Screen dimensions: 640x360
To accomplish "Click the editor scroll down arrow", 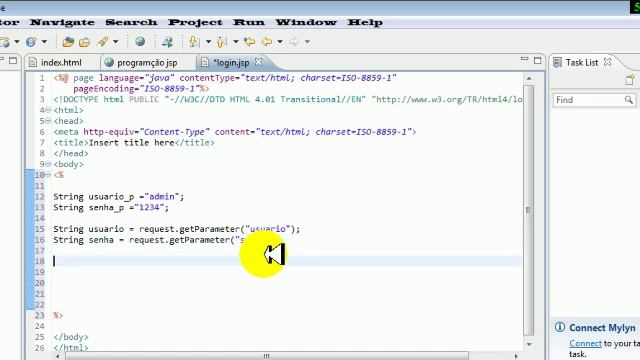I will (x=529, y=344).
